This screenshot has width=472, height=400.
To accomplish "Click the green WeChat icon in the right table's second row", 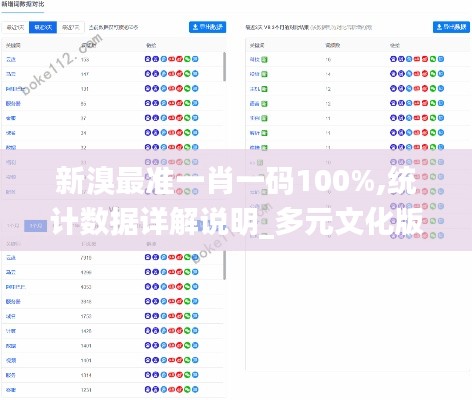I will pyautogui.click(x=433, y=74).
